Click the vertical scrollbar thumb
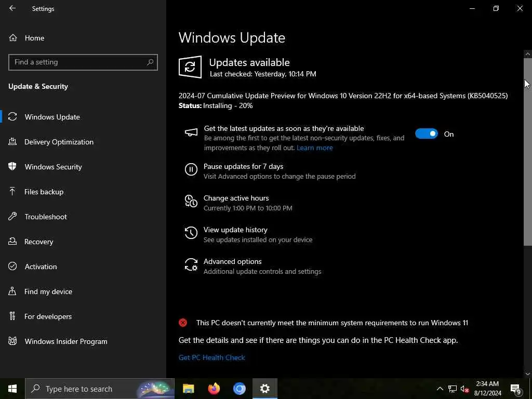Image resolution: width=532 pixels, height=399 pixels. point(528,152)
